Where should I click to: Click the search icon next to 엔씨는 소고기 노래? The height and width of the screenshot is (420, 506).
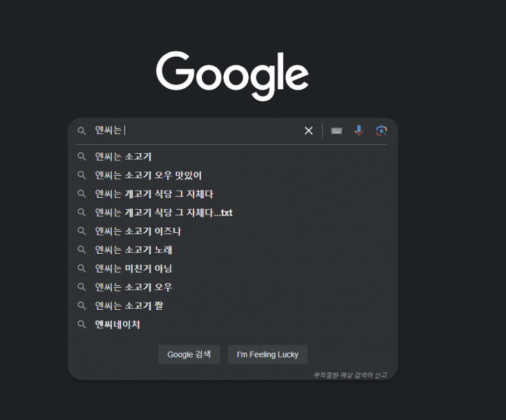[83, 250]
